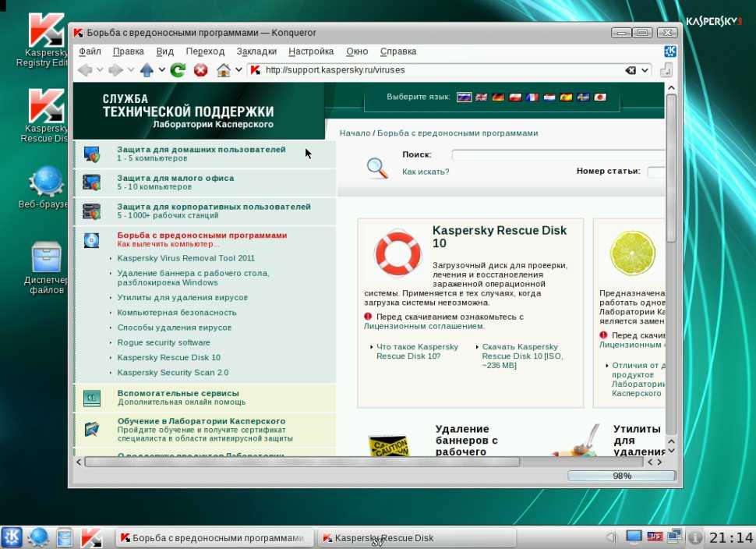Click the KDE gear icon beside the menu bar

point(670,51)
